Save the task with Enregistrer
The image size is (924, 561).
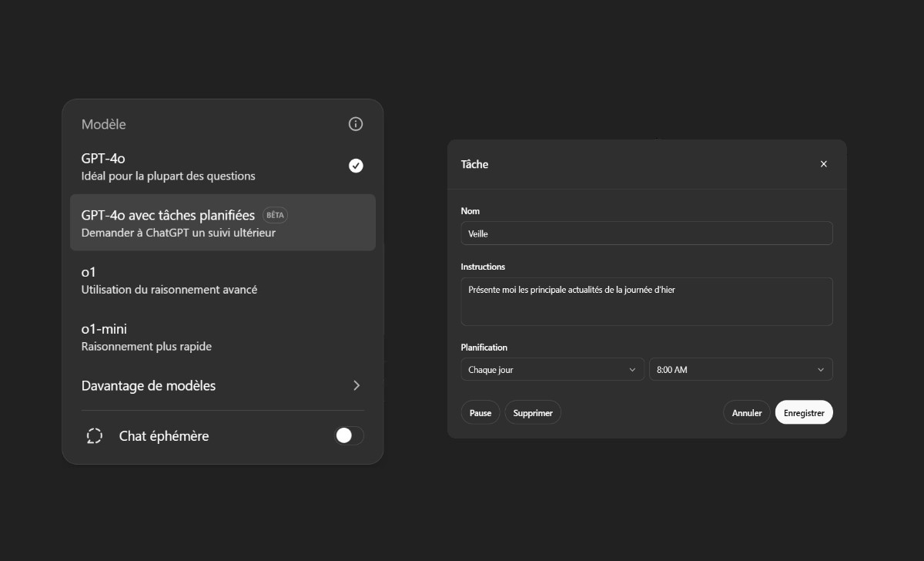(804, 413)
